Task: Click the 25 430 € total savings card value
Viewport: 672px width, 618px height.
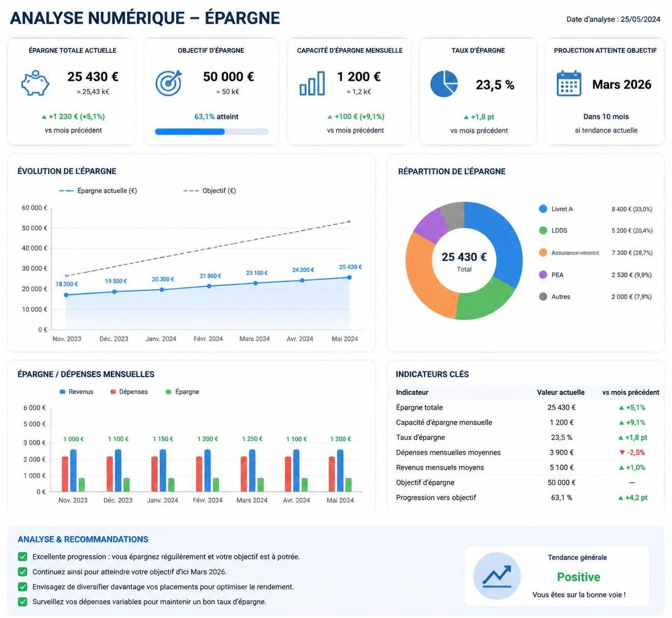Action: pyautogui.click(x=93, y=77)
